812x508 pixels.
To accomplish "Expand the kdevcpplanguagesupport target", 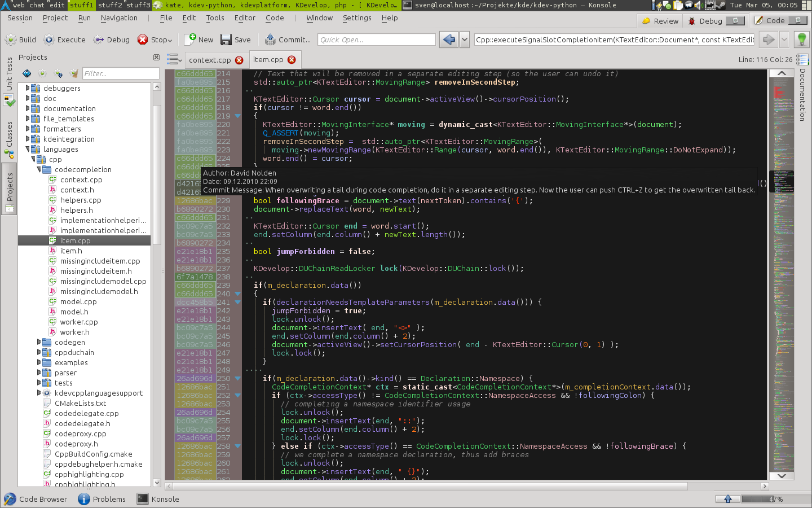I will (x=39, y=393).
